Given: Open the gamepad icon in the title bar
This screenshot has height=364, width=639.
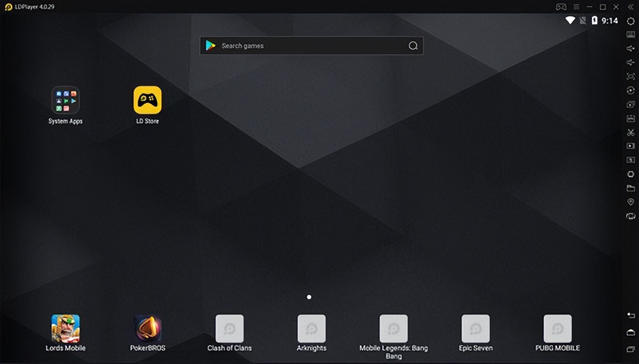Looking at the screenshot, I should [x=561, y=7].
